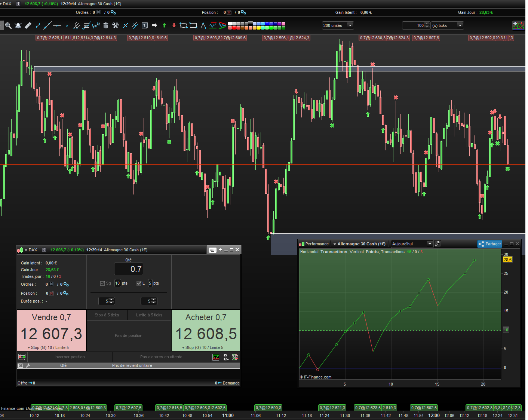
Task: Select the text annotation tool
Action: click(145, 25)
